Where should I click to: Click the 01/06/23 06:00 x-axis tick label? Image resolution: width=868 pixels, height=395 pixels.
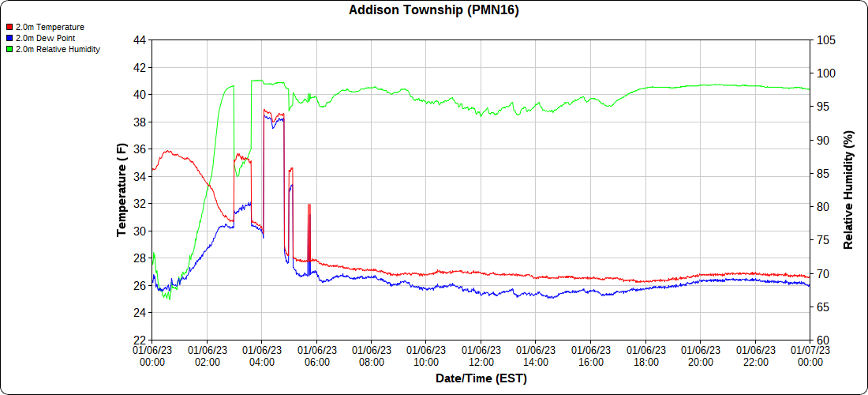pos(316,356)
